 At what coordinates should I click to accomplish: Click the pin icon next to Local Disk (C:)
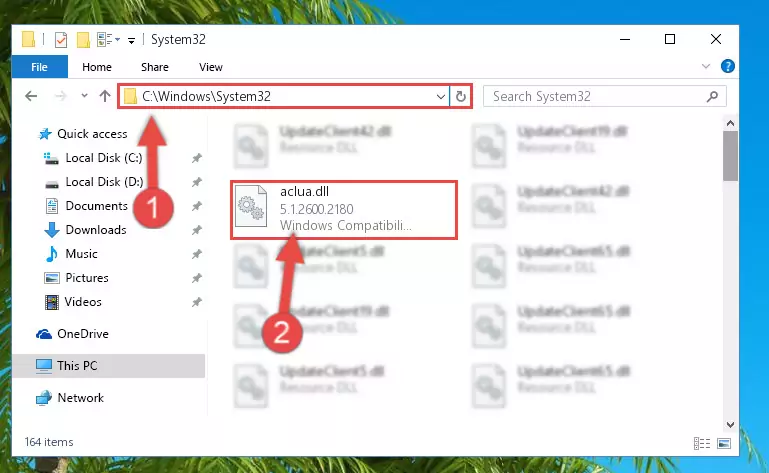click(x=197, y=158)
